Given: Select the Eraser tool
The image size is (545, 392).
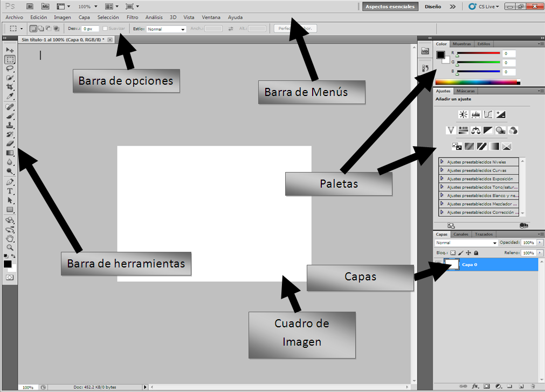Looking at the screenshot, I should (10, 143).
